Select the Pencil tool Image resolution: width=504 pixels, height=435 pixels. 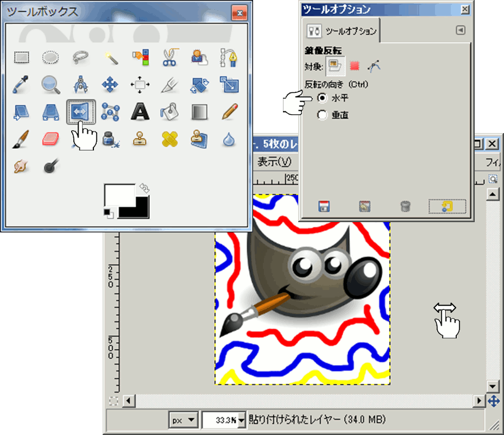229,112
